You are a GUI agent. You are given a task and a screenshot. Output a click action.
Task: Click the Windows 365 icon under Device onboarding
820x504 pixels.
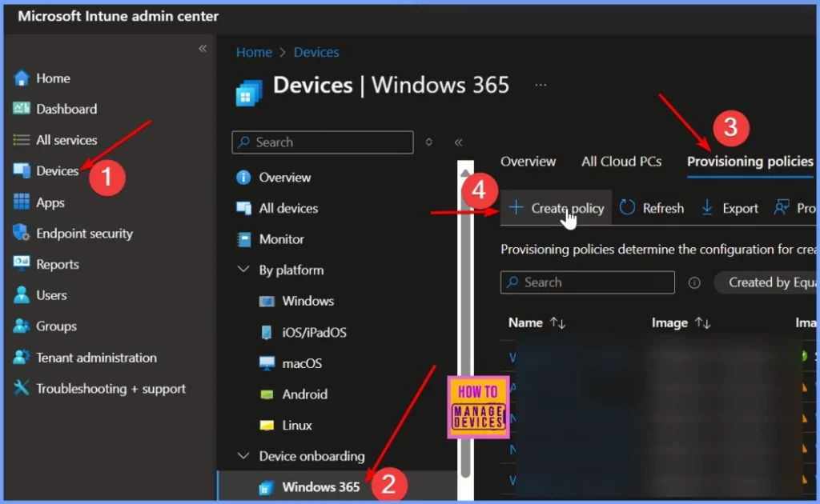point(266,487)
